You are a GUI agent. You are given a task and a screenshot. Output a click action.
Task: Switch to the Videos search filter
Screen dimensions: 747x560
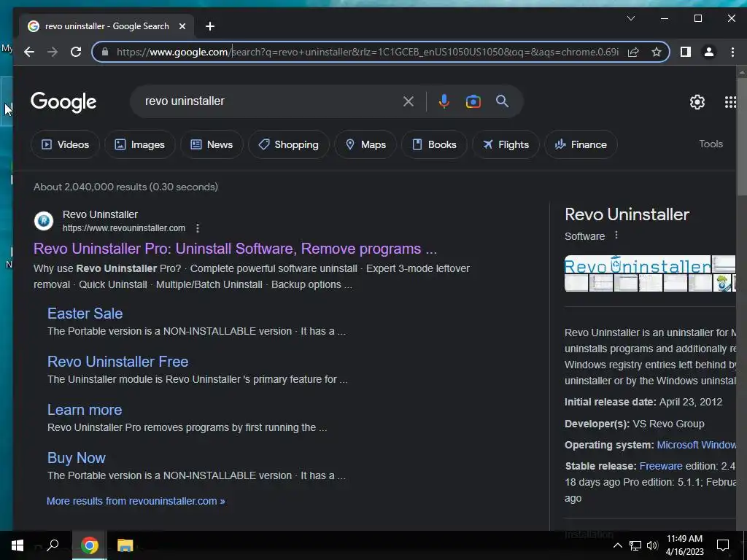click(65, 144)
